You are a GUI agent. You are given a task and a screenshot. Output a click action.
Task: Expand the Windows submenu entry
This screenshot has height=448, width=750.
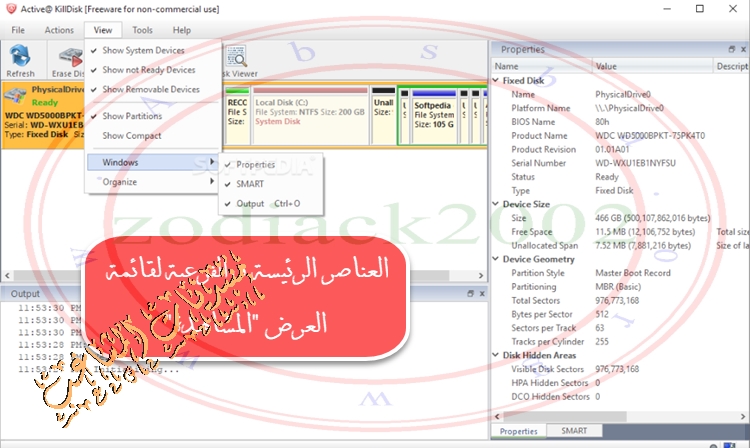click(x=153, y=163)
